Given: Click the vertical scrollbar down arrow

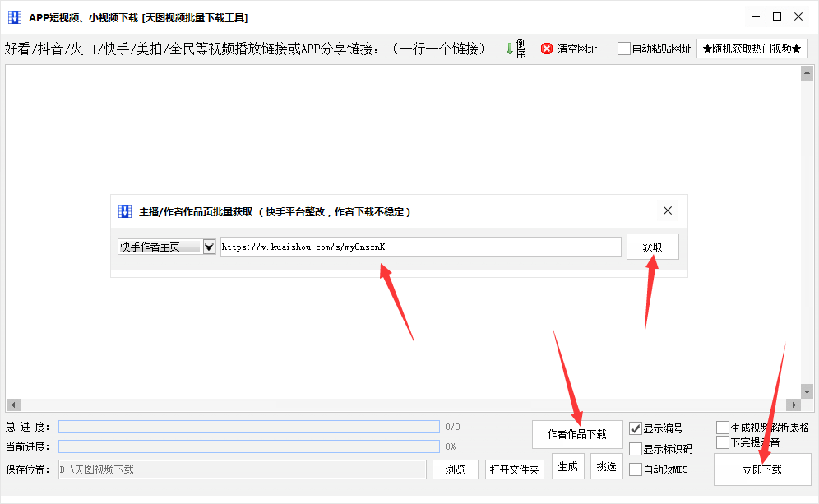Looking at the screenshot, I should pyautogui.click(x=807, y=391).
